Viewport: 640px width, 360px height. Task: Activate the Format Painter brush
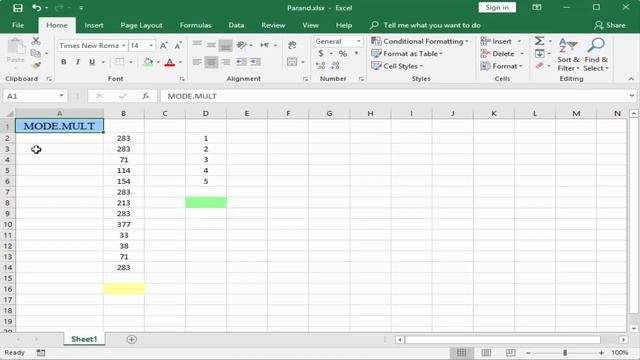click(x=36, y=65)
